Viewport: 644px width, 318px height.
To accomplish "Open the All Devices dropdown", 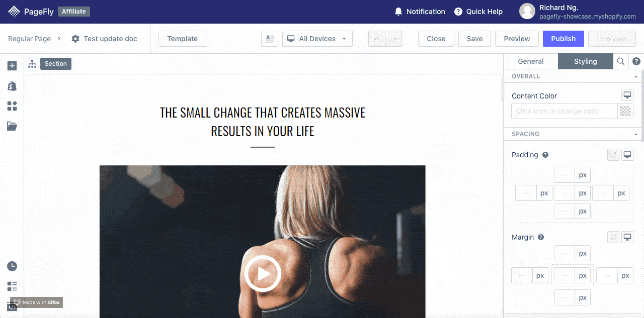I will point(317,39).
